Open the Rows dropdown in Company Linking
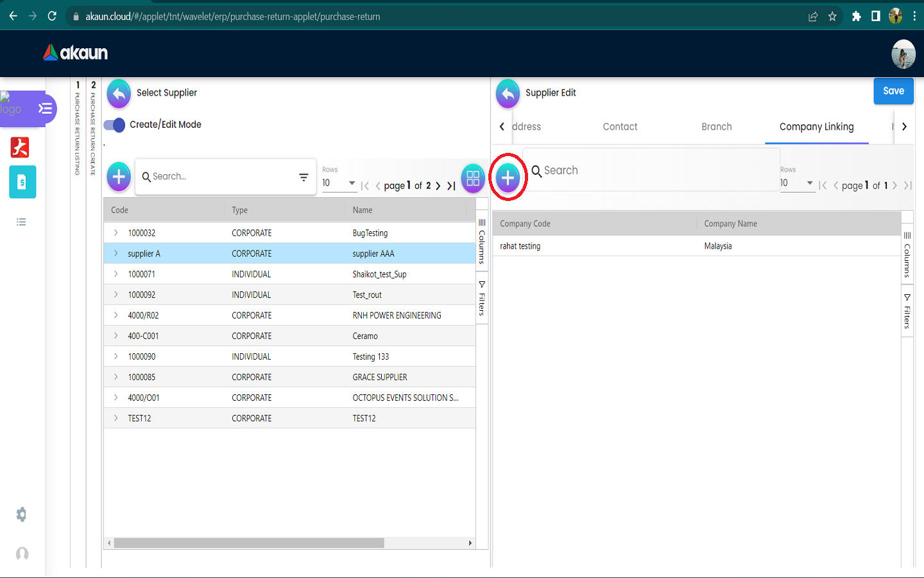924x578 pixels. [x=796, y=183]
